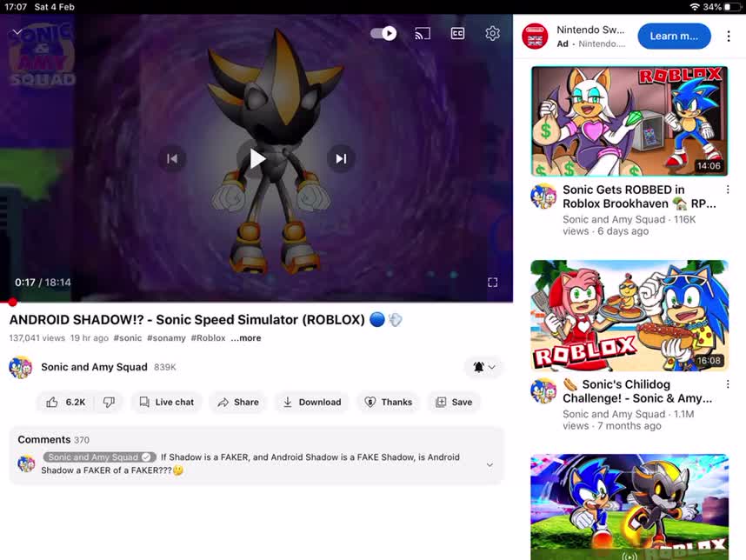Open channel avatar next to Chilidog Challenge

(x=543, y=390)
